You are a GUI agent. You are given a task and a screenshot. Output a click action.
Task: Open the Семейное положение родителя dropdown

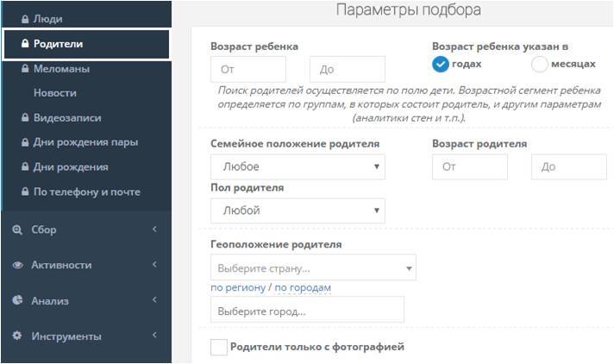[298, 166]
